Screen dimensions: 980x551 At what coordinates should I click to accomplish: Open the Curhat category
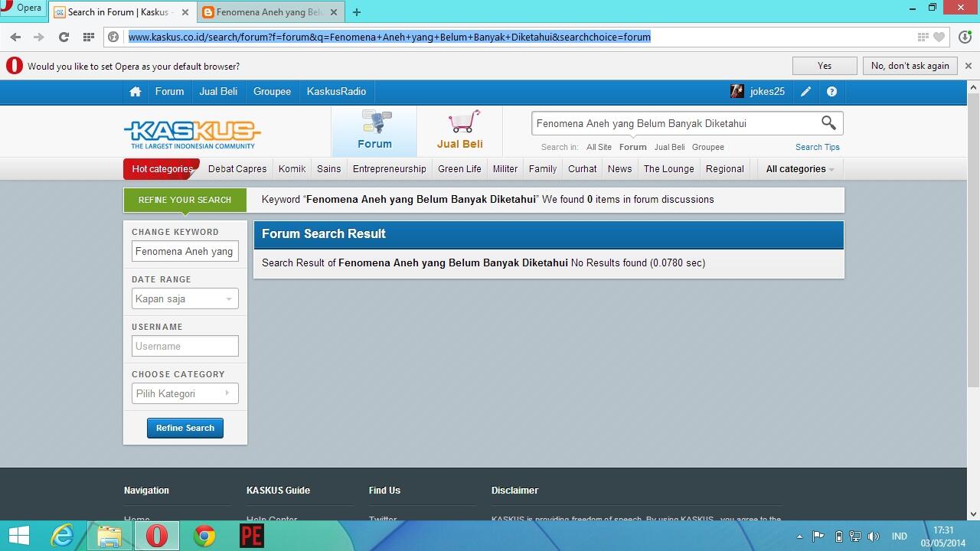tap(582, 169)
